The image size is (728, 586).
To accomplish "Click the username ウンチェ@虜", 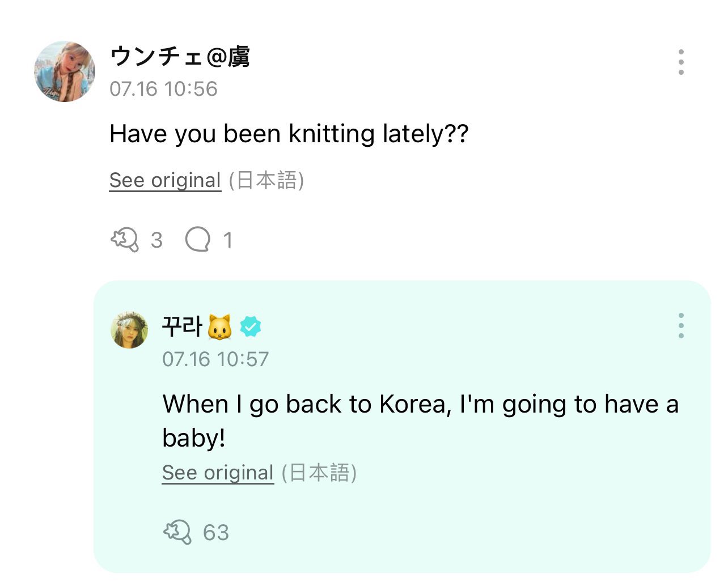I will click(180, 57).
